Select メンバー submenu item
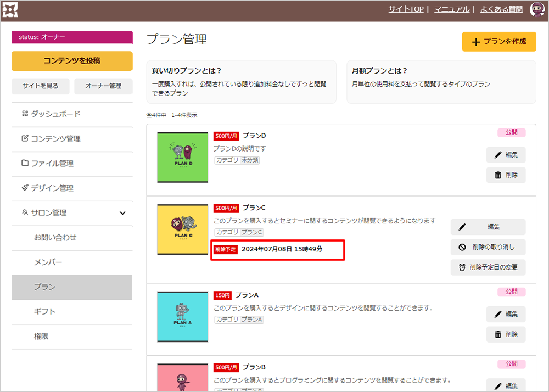The height and width of the screenshot is (392, 549). click(48, 262)
